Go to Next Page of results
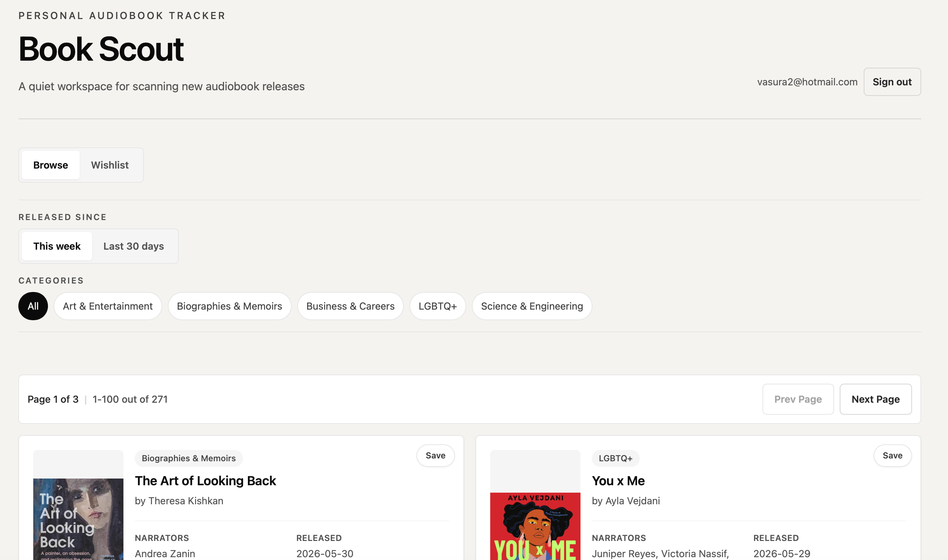 (x=876, y=399)
